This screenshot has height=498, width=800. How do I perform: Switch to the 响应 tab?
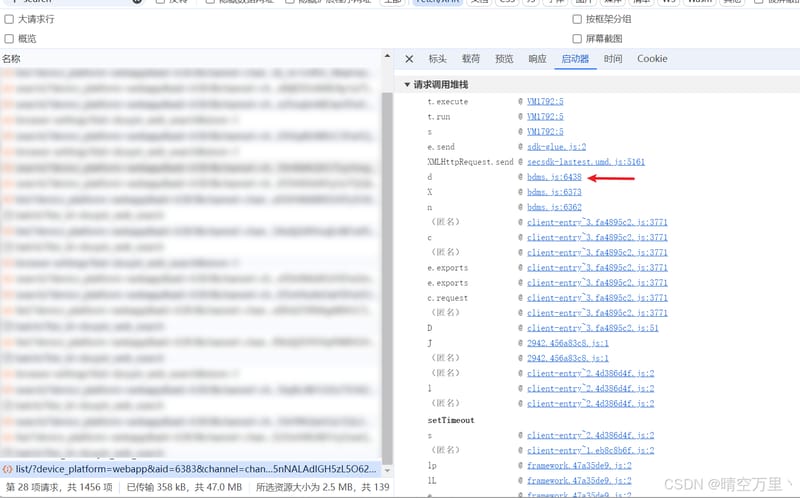[x=537, y=59]
